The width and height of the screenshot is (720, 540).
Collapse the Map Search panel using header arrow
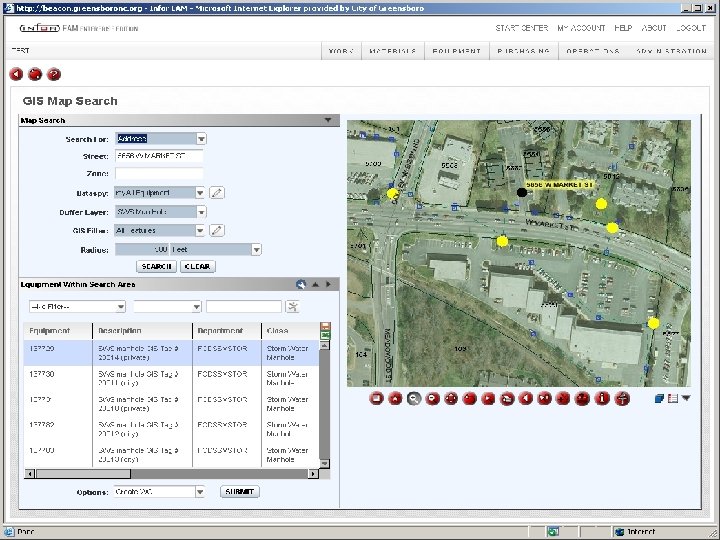click(x=328, y=120)
